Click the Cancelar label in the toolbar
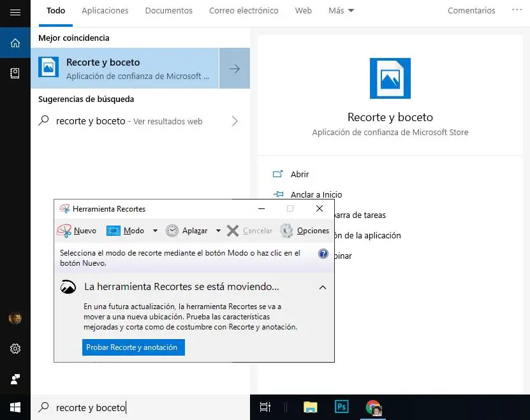Viewport: 530px width, 420px height. [x=257, y=231]
